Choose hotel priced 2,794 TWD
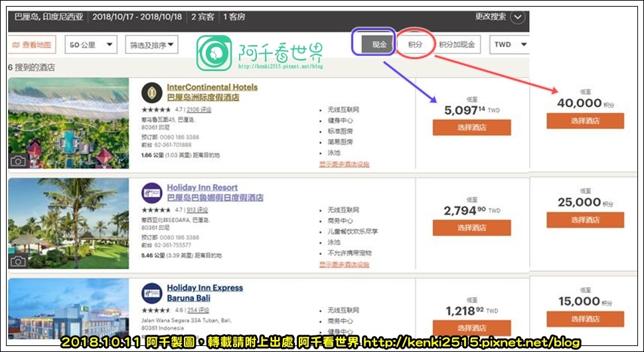 [471, 228]
